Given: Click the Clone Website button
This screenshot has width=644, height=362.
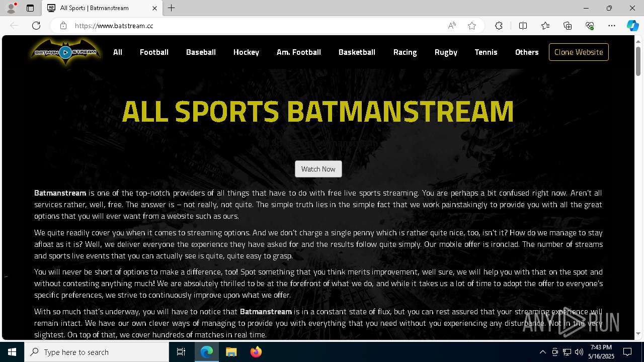Looking at the screenshot, I should pos(579,52).
